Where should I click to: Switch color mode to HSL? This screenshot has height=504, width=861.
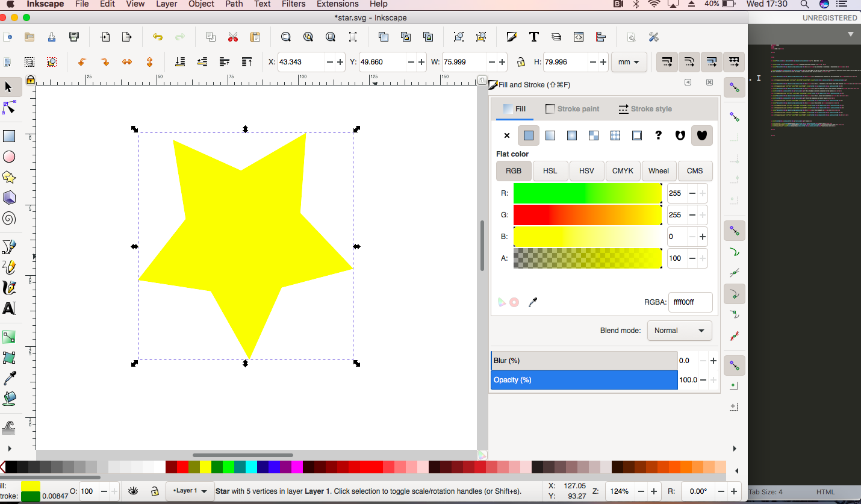coord(550,171)
